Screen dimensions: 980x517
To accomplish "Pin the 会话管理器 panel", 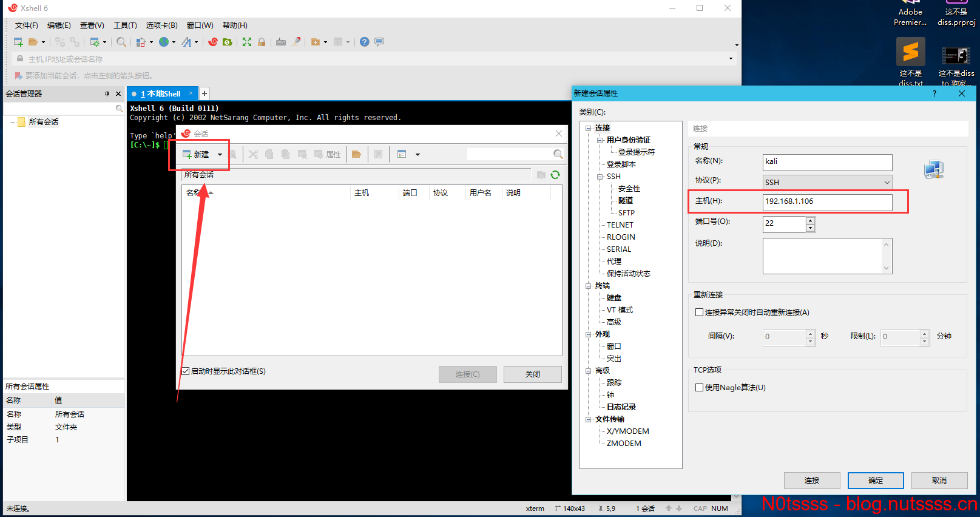I will (107, 93).
